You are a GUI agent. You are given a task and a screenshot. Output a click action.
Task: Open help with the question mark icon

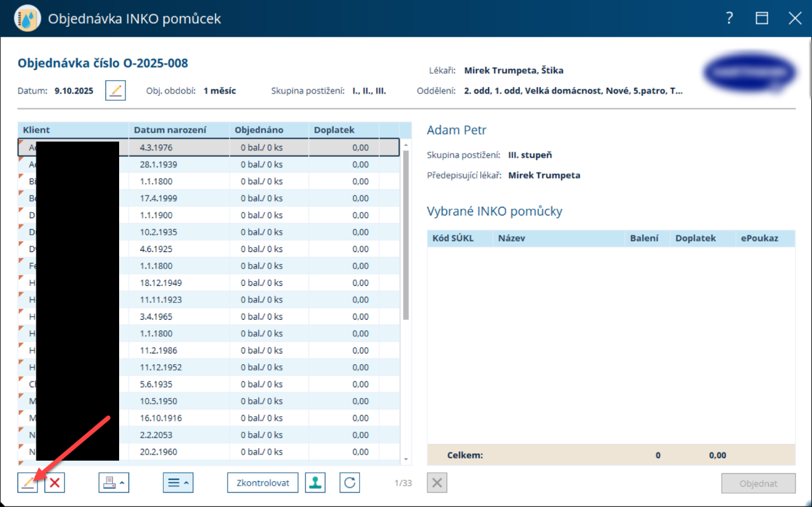[x=729, y=18]
